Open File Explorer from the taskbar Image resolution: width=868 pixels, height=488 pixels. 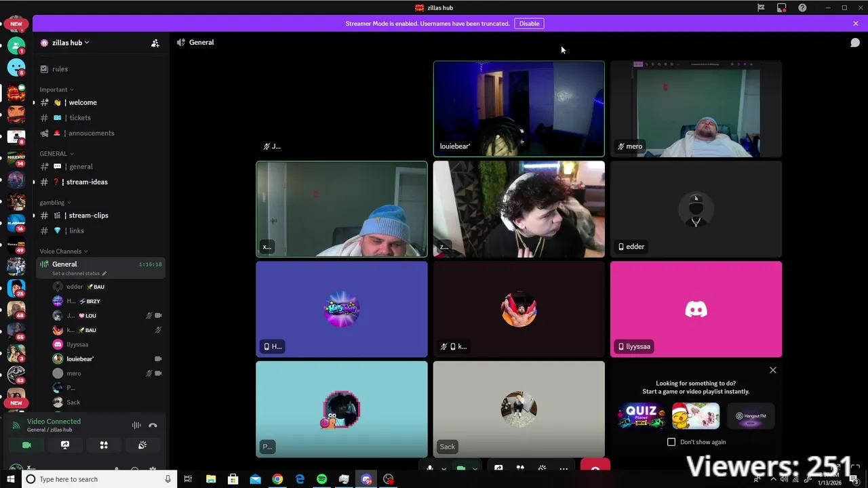click(x=210, y=479)
